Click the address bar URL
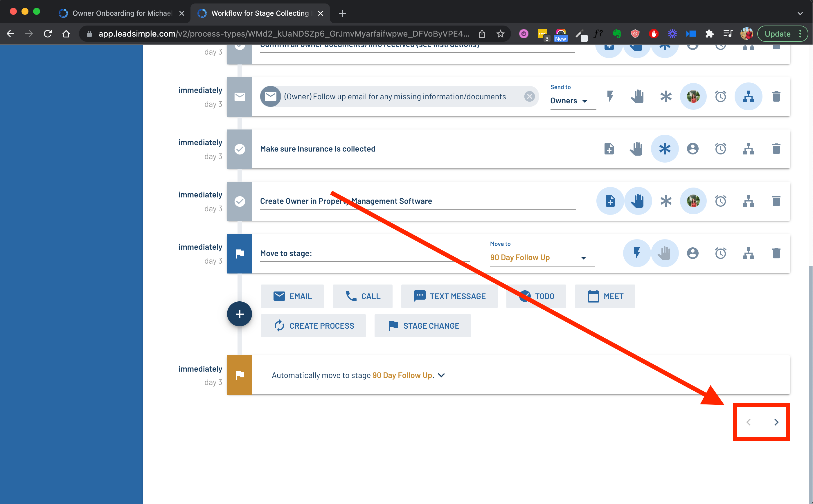The width and height of the screenshot is (813, 504). [x=284, y=34]
